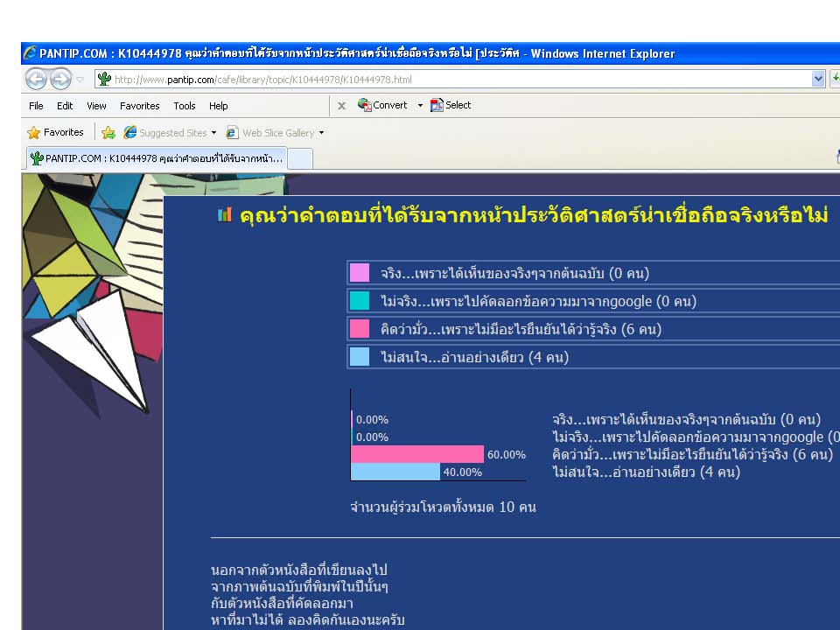Open the Tools menu
The width and height of the screenshot is (840, 630).
click(185, 106)
